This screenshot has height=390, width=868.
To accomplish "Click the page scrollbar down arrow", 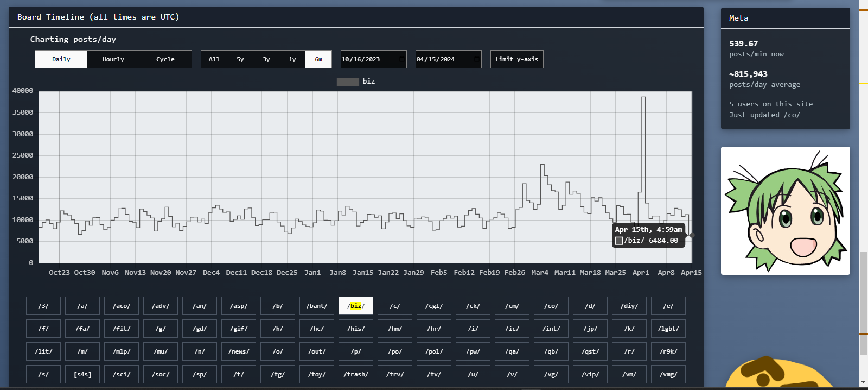I will tap(863, 383).
